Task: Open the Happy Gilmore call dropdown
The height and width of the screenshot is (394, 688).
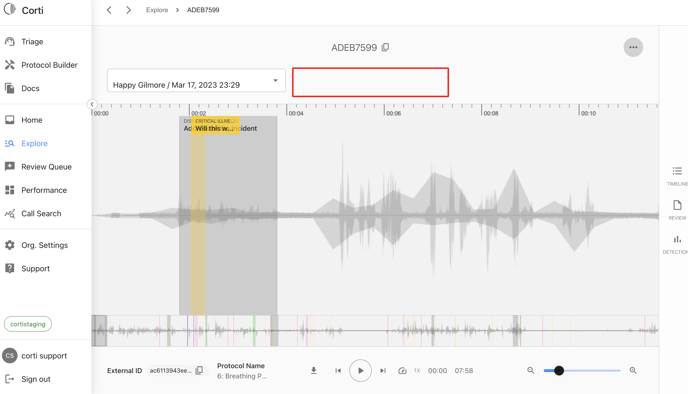Action: (x=196, y=80)
